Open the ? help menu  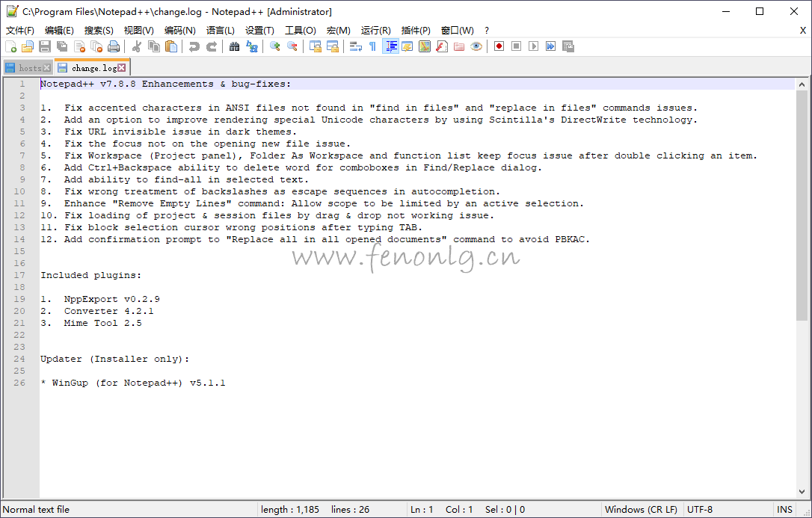pos(486,31)
